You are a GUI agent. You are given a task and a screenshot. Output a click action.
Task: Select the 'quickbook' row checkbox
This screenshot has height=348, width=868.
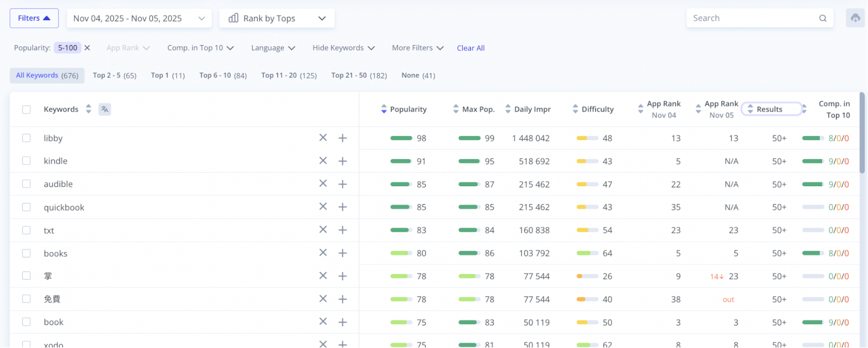tap(26, 207)
